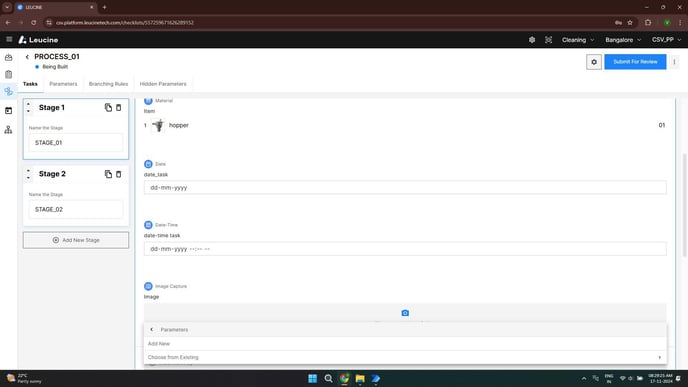Switch to the Branching Rules tab
Viewport: 688px width, 387px height.
pyautogui.click(x=108, y=84)
